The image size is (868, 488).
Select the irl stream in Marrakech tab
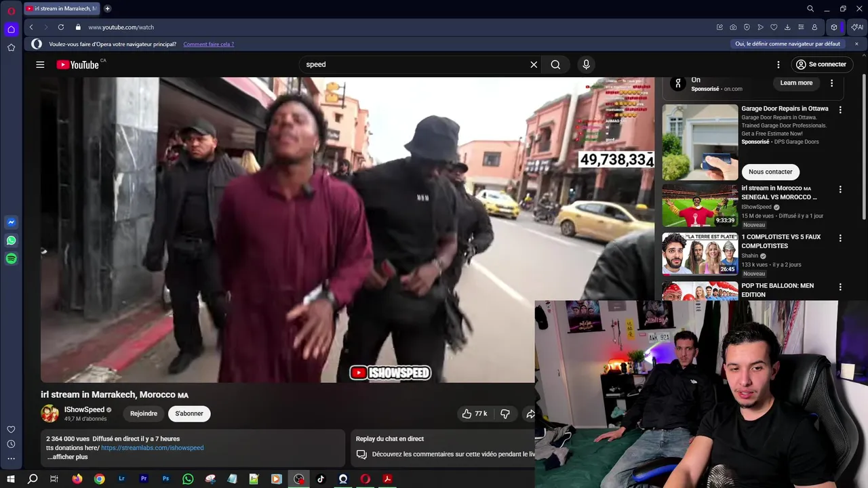[x=62, y=9]
